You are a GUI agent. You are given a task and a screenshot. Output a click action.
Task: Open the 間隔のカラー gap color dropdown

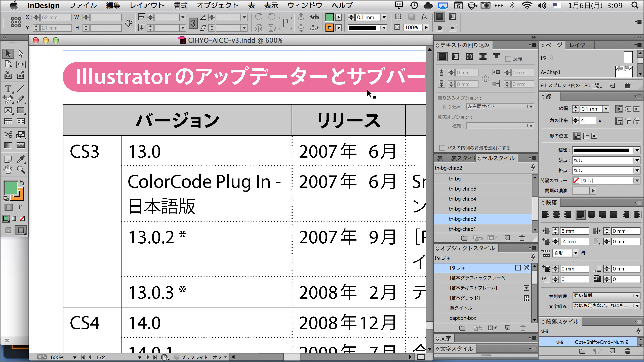coord(606,180)
